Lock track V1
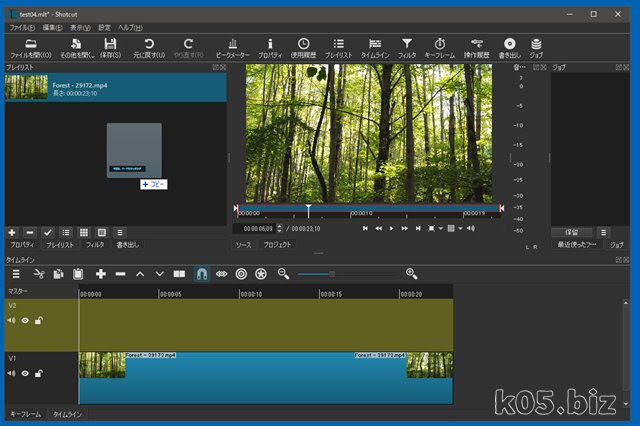 [38, 373]
